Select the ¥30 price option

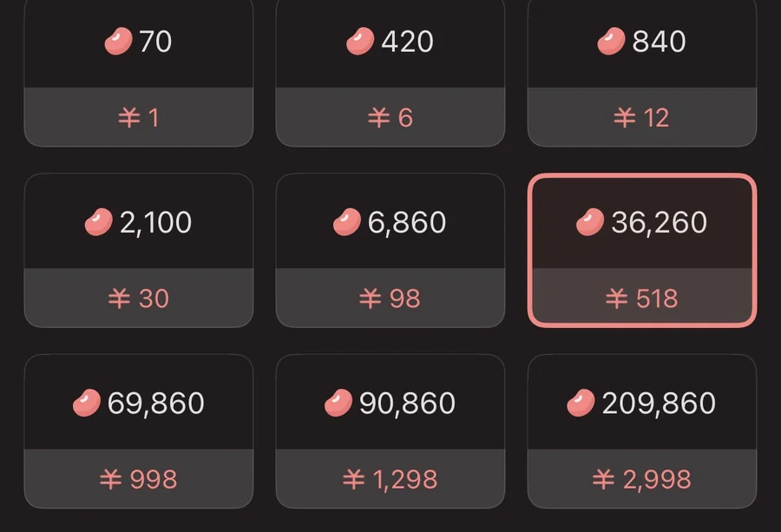139,299
